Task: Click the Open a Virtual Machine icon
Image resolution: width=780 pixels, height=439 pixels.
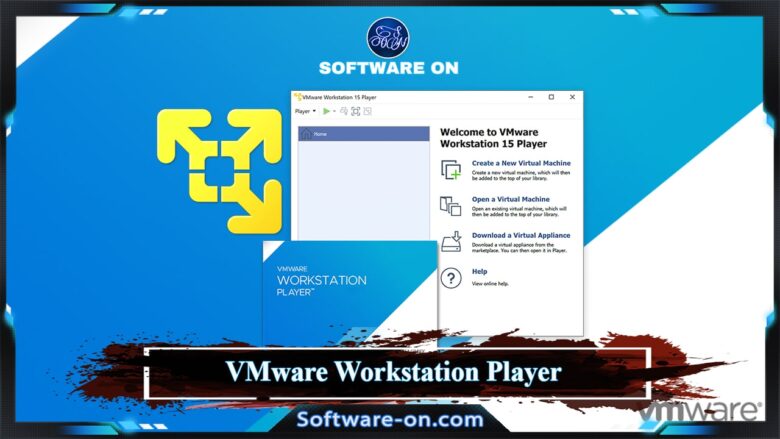Action: [451, 206]
